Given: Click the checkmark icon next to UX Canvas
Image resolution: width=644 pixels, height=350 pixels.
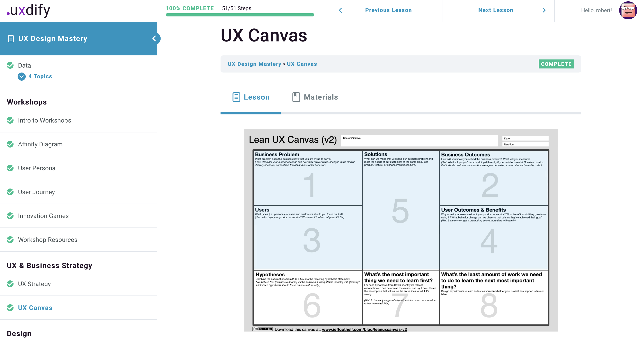Looking at the screenshot, I should click(10, 308).
